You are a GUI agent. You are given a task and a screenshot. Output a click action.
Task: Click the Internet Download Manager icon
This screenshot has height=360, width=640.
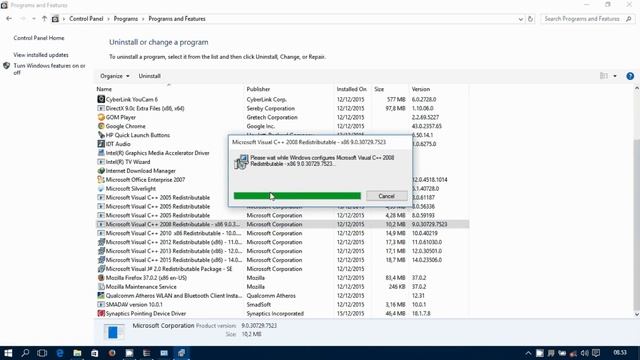point(101,171)
